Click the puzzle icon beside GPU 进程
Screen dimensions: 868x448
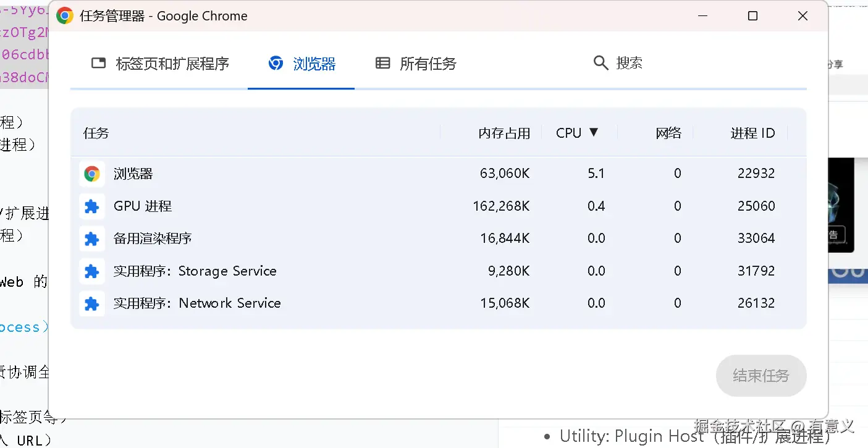tap(92, 206)
